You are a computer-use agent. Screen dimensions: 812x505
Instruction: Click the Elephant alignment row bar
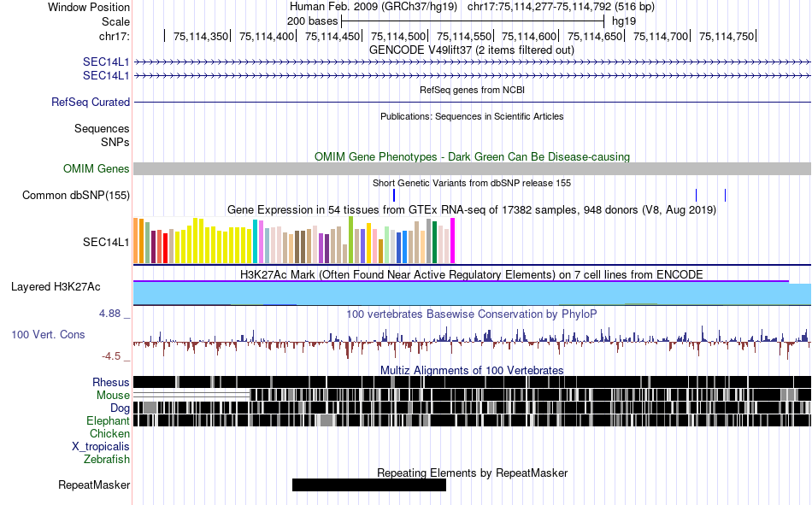(x=473, y=420)
